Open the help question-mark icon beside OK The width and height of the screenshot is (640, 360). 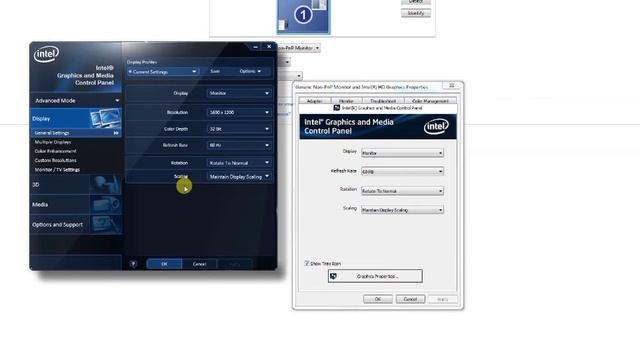(133, 264)
